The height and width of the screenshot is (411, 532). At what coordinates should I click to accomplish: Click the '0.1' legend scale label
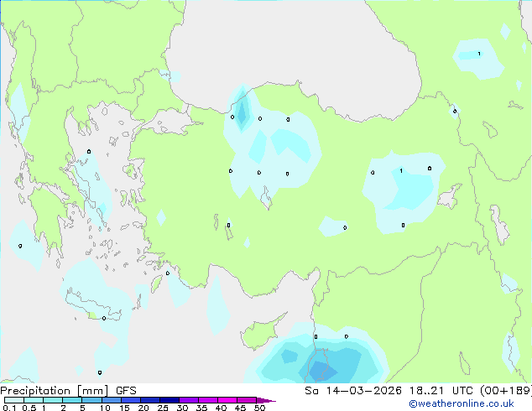[x=8, y=408]
